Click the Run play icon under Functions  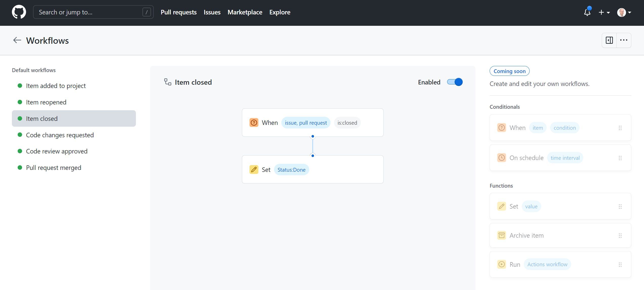point(501,264)
